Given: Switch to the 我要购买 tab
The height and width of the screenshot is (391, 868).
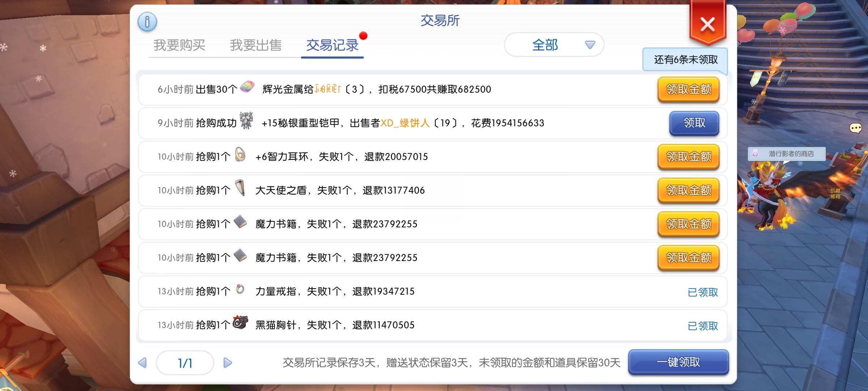Looking at the screenshot, I should click(179, 45).
